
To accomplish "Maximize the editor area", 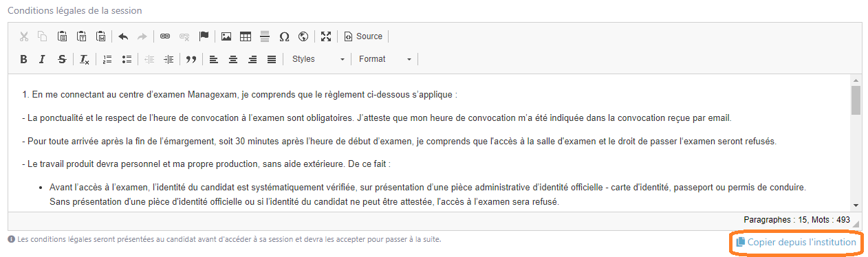I will click(326, 36).
